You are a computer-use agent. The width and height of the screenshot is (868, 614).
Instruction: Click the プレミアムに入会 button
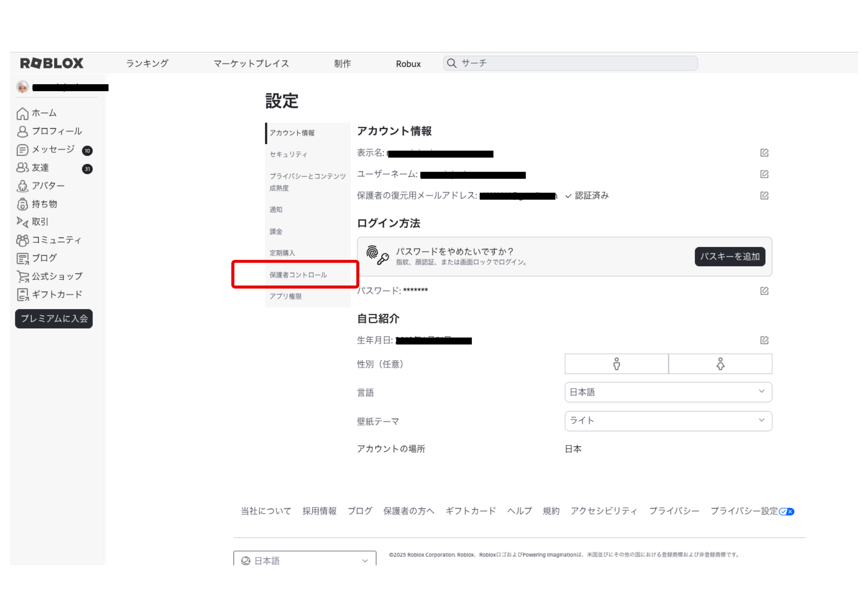point(54,319)
